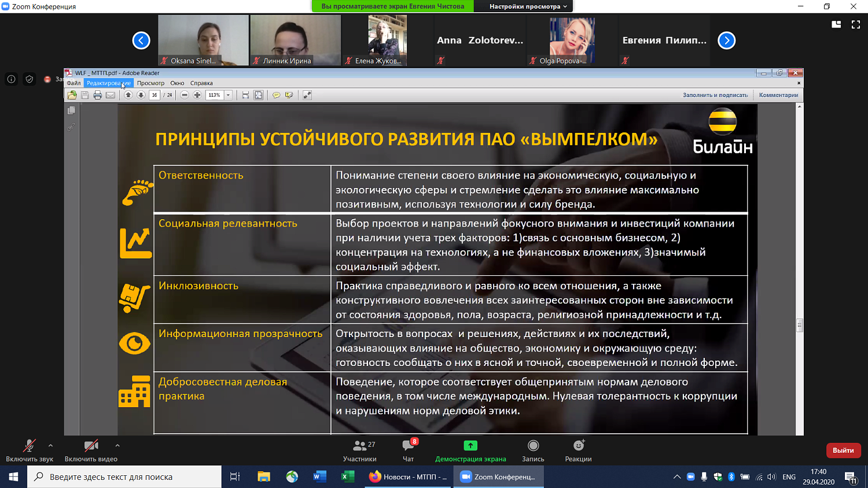Viewport: 868px width, 488px height.
Task: Click ENG language indicator in tray
Action: point(789,477)
